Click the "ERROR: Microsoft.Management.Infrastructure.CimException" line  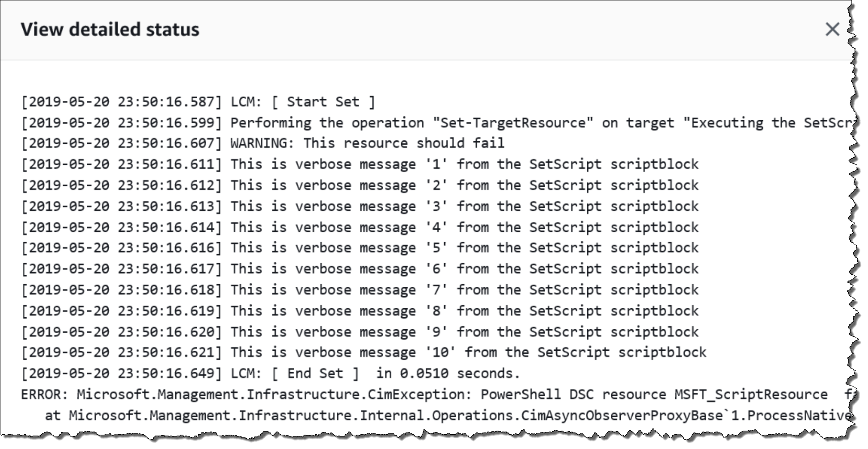[268, 394]
